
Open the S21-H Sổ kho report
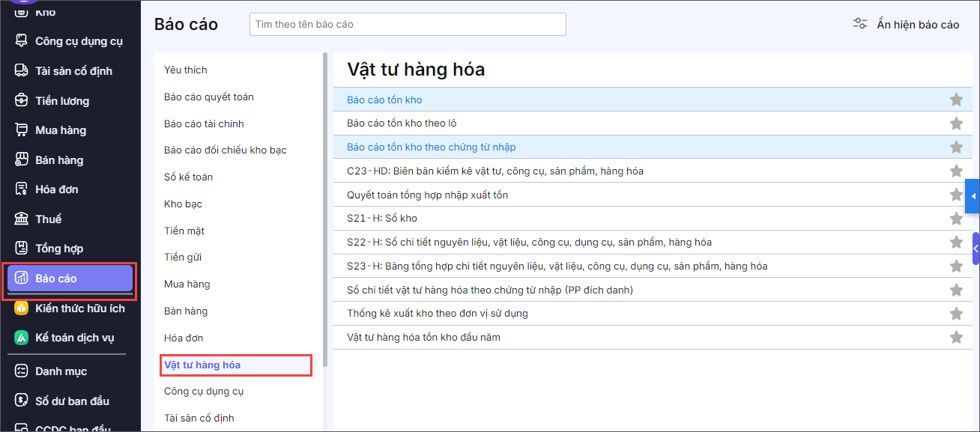[382, 218]
